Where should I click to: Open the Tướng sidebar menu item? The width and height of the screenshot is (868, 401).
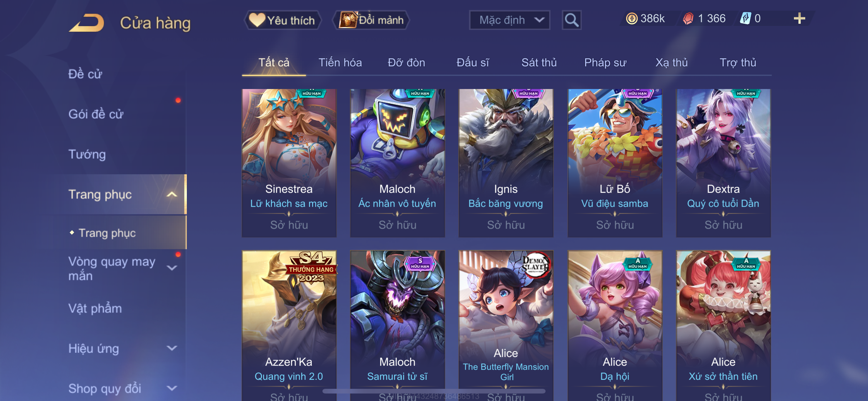click(x=87, y=154)
